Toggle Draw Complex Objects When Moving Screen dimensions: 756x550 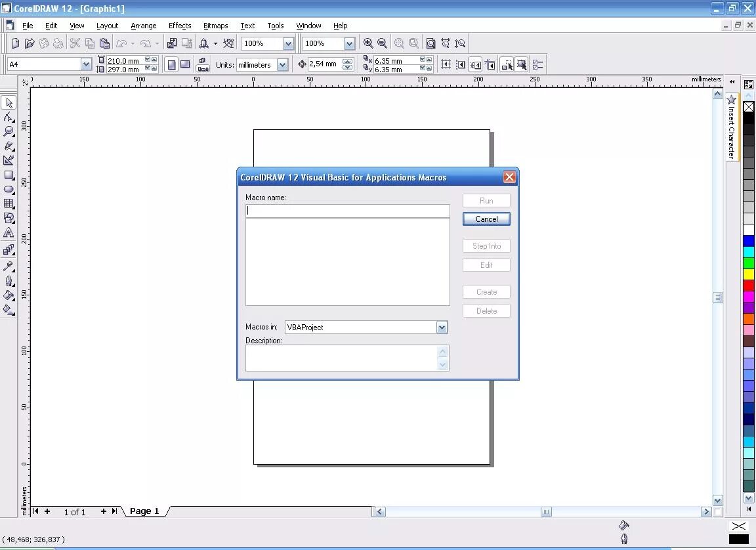click(x=507, y=64)
